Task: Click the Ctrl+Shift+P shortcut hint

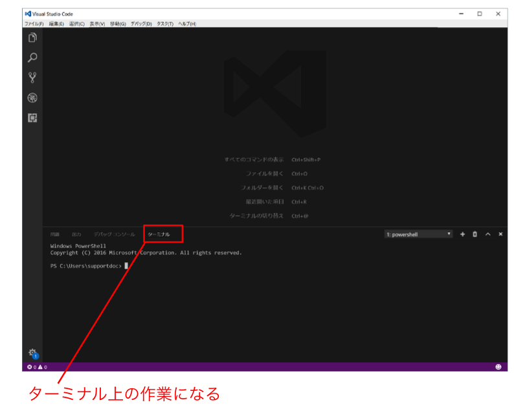Action: point(306,160)
